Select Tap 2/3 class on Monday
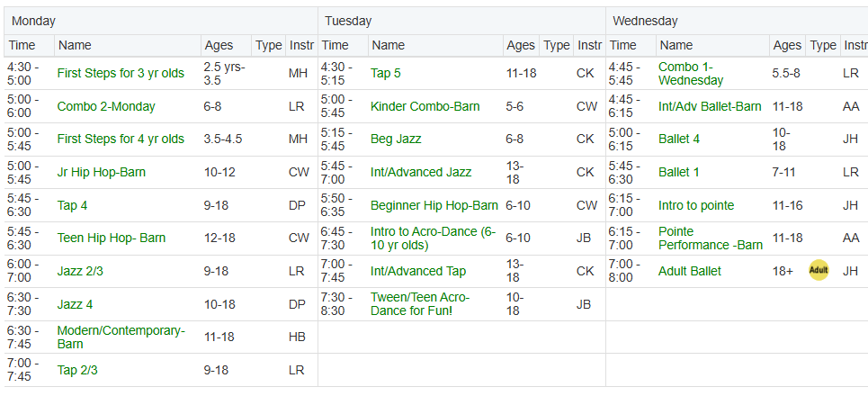 (x=77, y=370)
